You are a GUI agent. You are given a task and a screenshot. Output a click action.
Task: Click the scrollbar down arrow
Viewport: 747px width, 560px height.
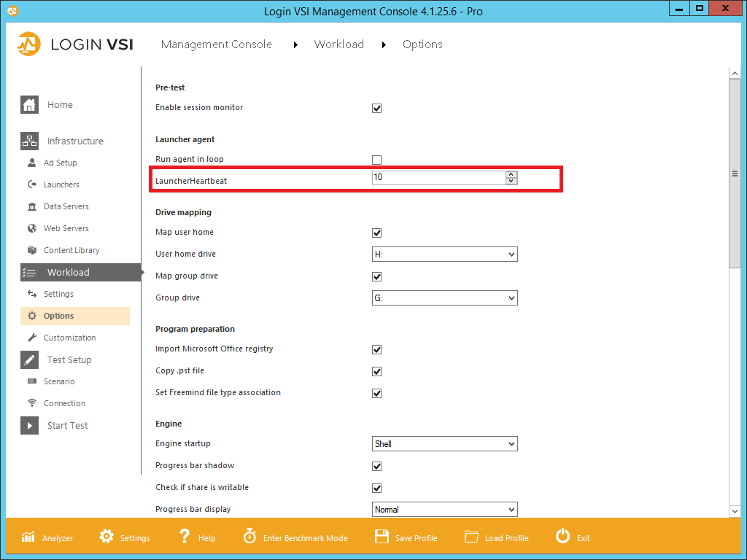pyautogui.click(x=735, y=511)
